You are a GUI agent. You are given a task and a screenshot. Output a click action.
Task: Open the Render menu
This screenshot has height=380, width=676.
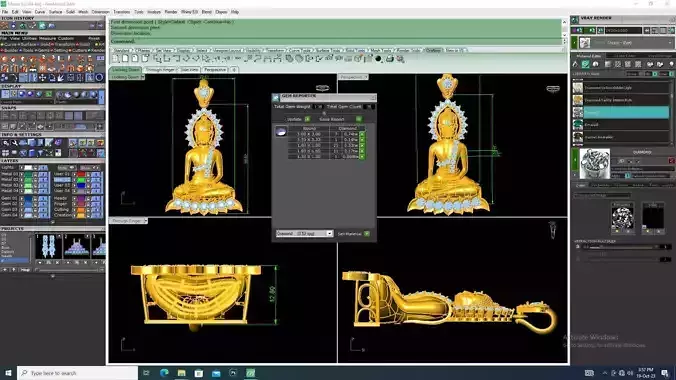[171, 12]
